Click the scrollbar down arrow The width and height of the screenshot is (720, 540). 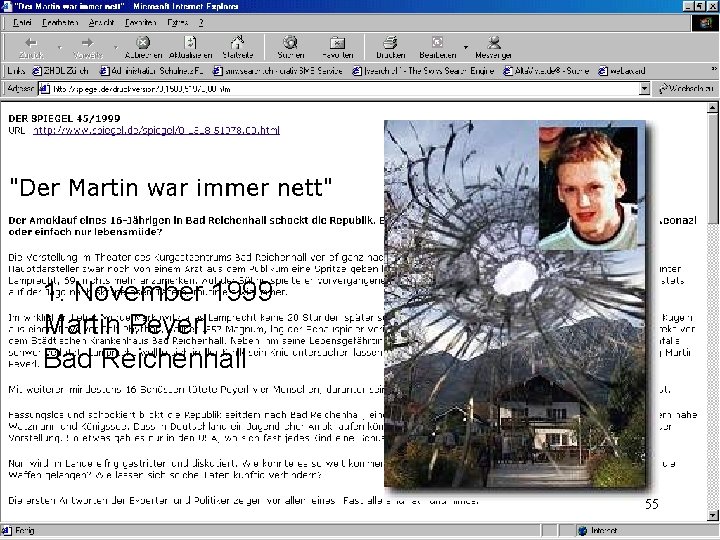click(713, 516)
